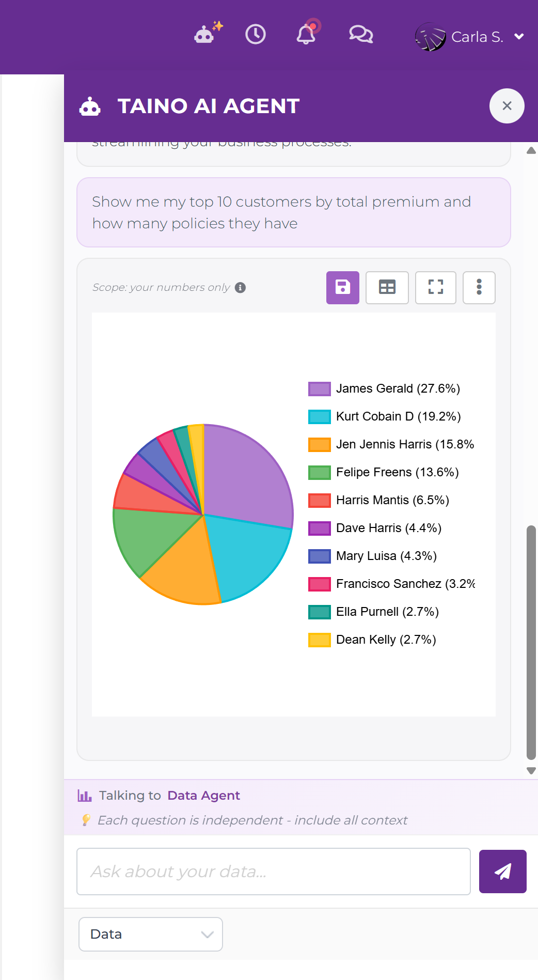
Task: Open the Data agent selector dropdown
Action: click(150, 934)
